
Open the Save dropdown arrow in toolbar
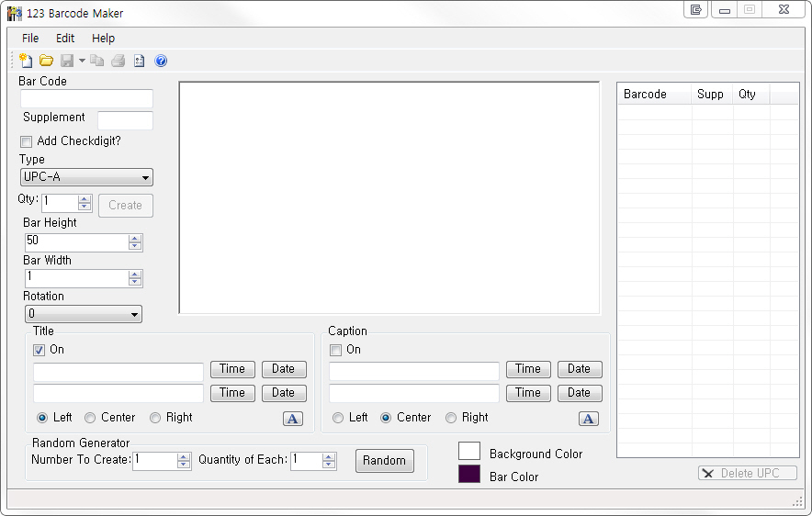82,61
